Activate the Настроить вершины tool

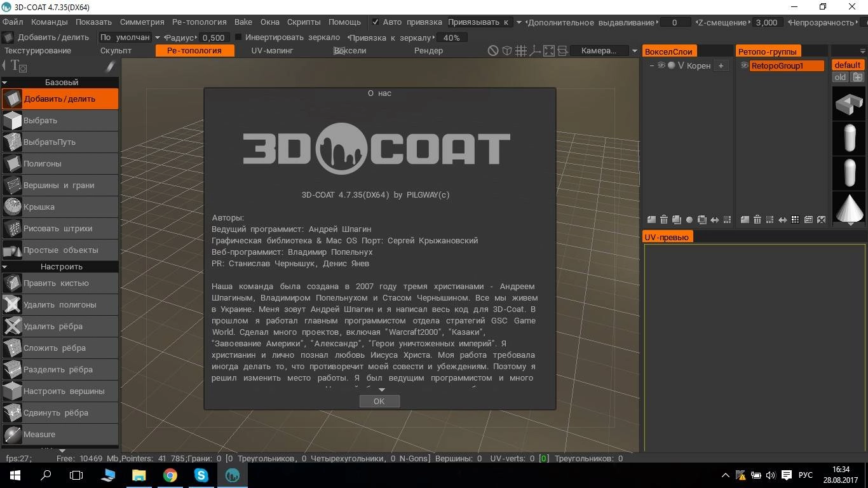point(60,391)
